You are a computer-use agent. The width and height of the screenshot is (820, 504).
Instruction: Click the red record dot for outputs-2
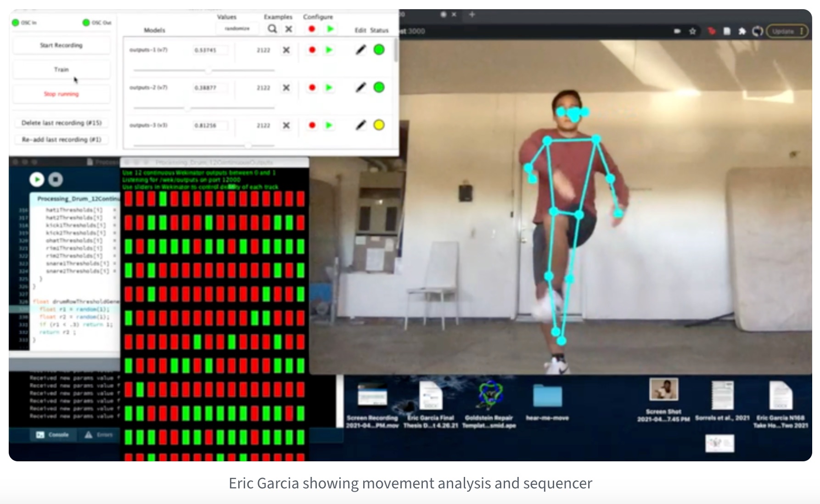tap(312, 88)
